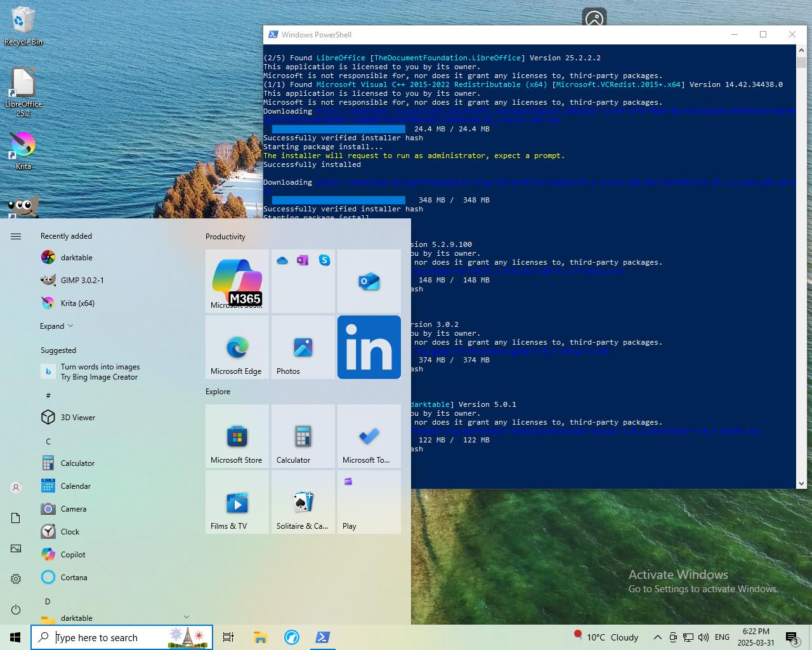Click the taskbar search box

(122, 637)
